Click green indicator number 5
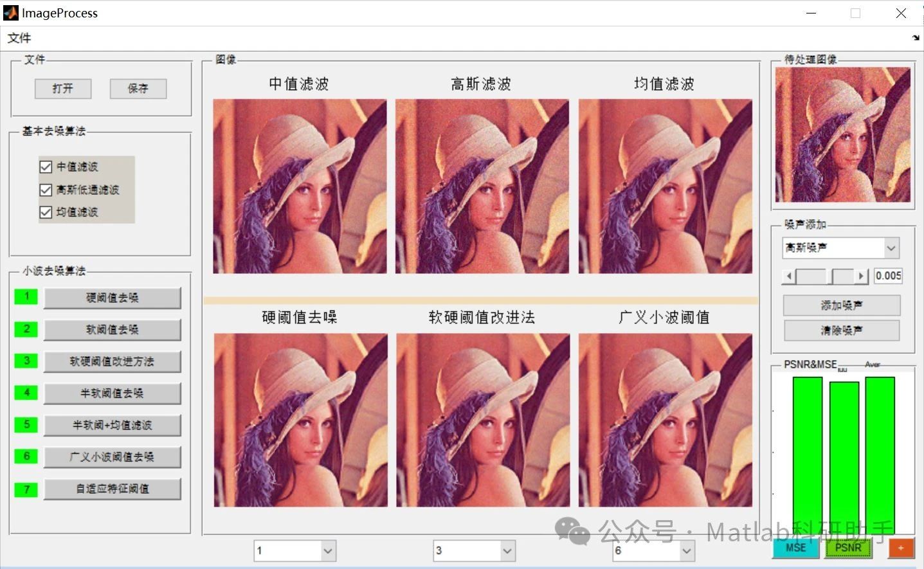This screenshot has width=924, height=569. (26, 424)
